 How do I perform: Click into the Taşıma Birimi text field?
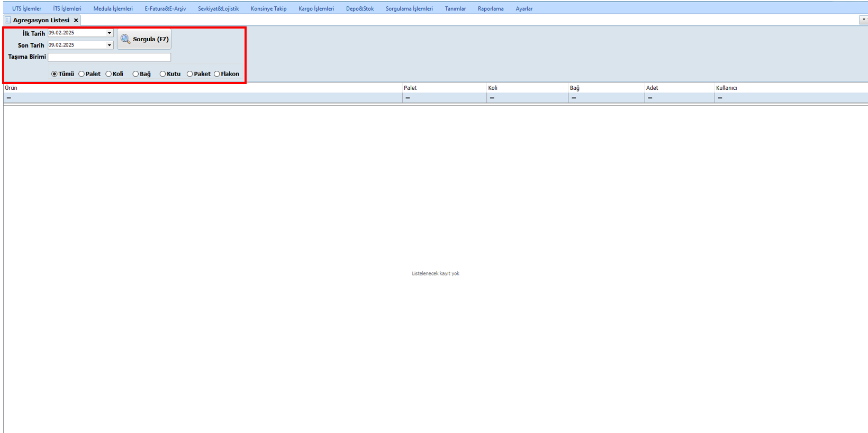tap(109, 57)
